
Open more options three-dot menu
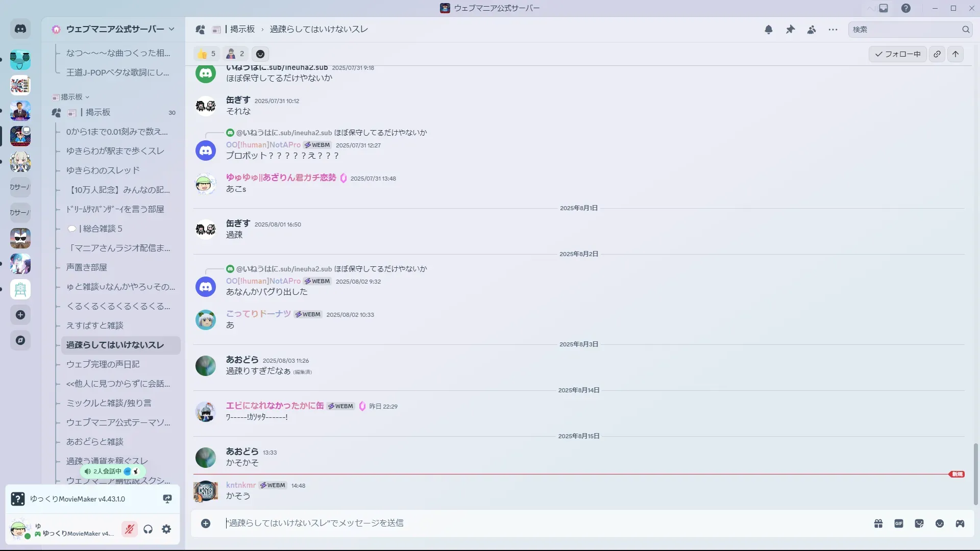(x=833, y=30)
